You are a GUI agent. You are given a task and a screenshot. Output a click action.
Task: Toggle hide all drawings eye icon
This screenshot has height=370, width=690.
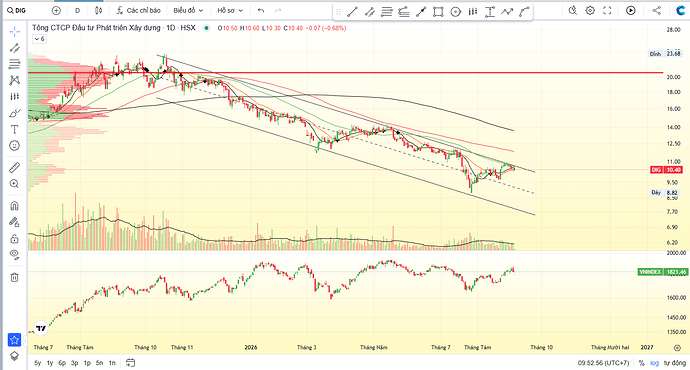point(15,255)
